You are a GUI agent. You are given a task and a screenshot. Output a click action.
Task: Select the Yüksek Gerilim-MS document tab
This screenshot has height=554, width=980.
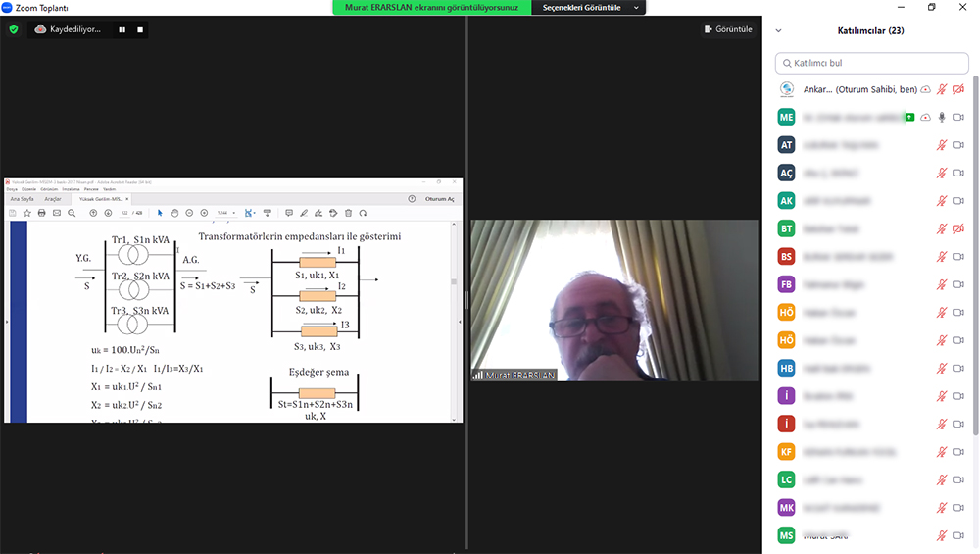pos(101,199)
